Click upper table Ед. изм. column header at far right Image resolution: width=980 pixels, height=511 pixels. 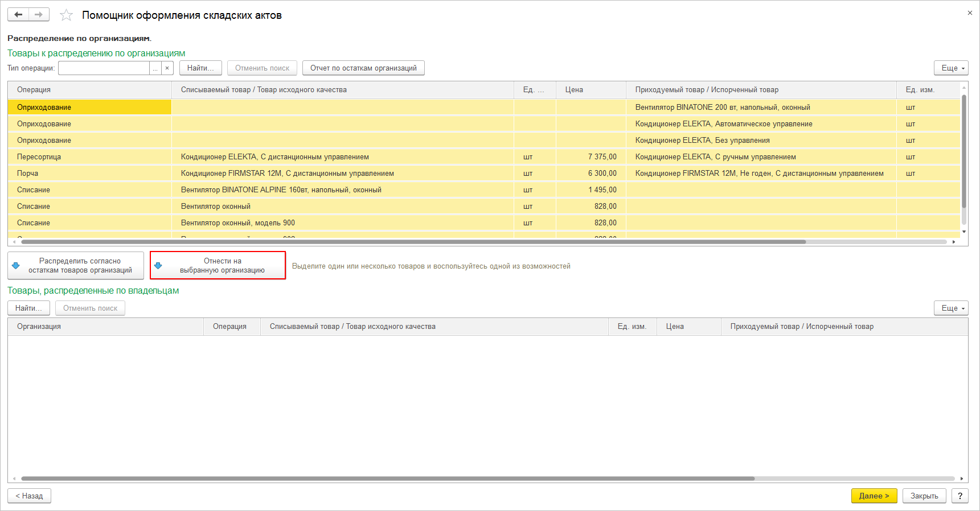pyautogui.click(x=928, y=90)
